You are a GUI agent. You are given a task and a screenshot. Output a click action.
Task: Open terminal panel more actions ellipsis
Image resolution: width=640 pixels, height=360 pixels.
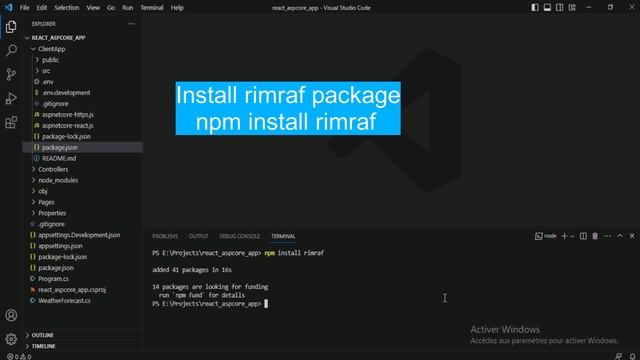pos(608,236)
